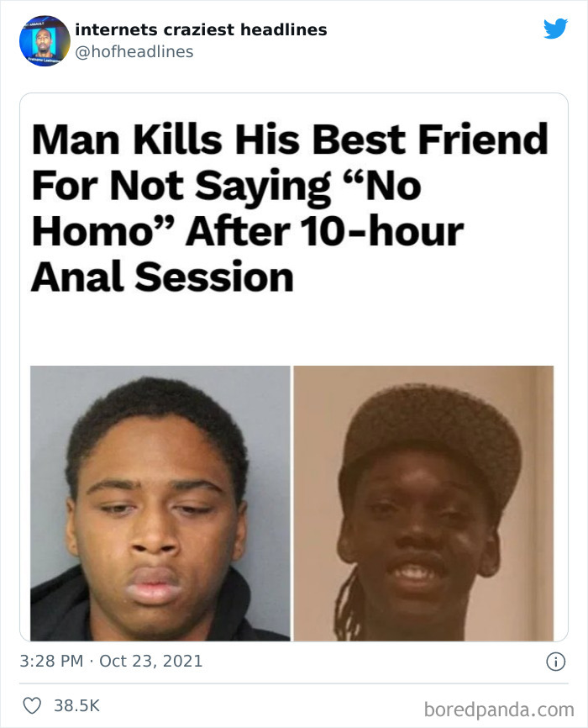Viewport: 588px width, 728px height.
Task: Open the tweet info icon
Action: (555, 662)
